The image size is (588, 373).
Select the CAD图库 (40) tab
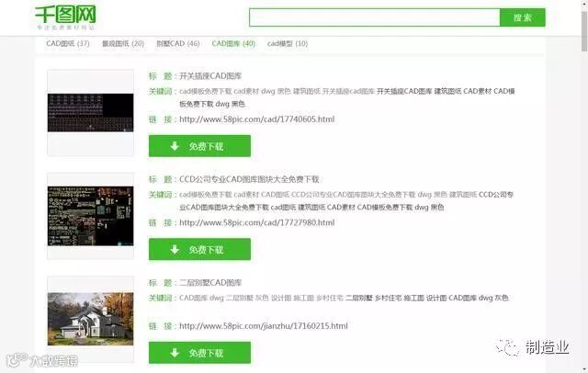pyautogui.click(x=233, y=43)
